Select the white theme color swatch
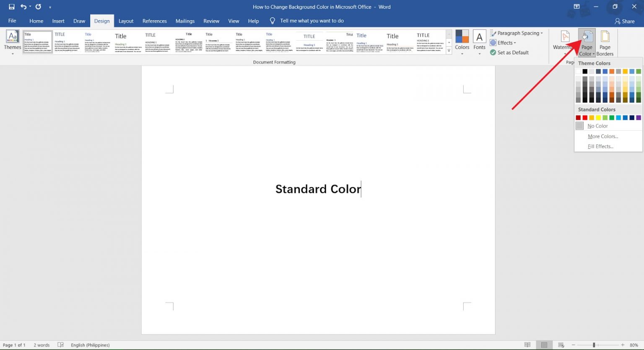The height and width of the screenshot is (350, 644). (x=579, y=71)
